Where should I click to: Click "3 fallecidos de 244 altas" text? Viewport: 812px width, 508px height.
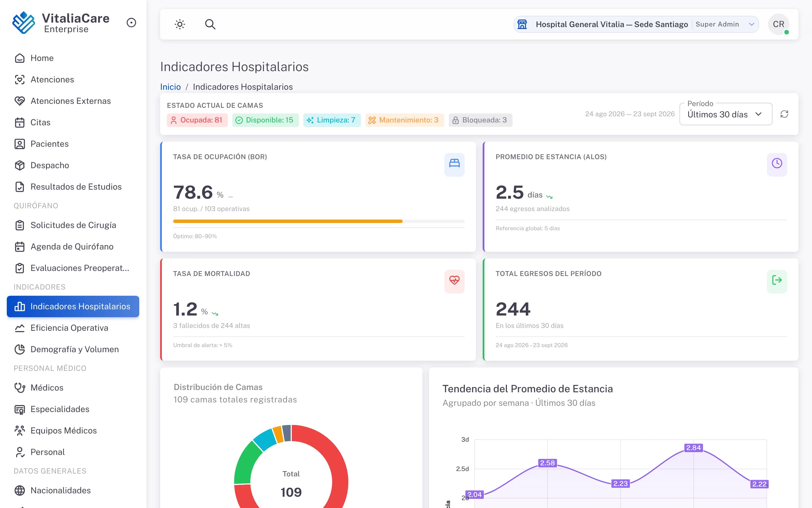(211, 326)
